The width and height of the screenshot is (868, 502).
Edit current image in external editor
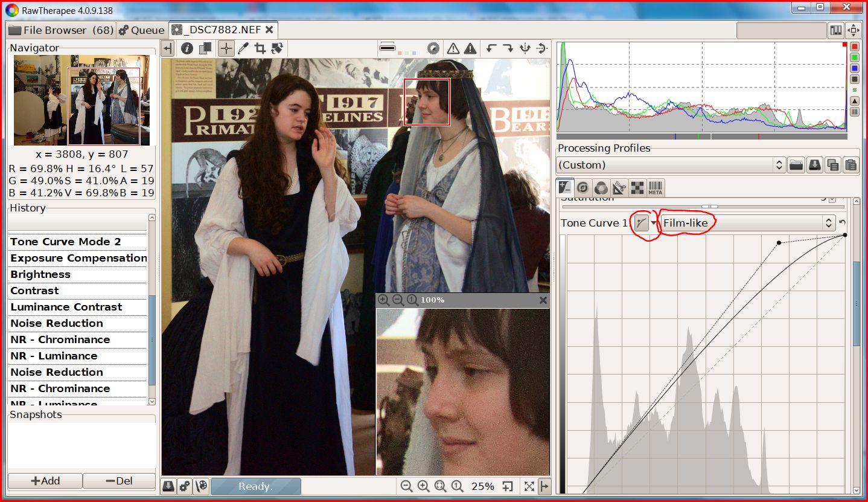click(202, 486)
